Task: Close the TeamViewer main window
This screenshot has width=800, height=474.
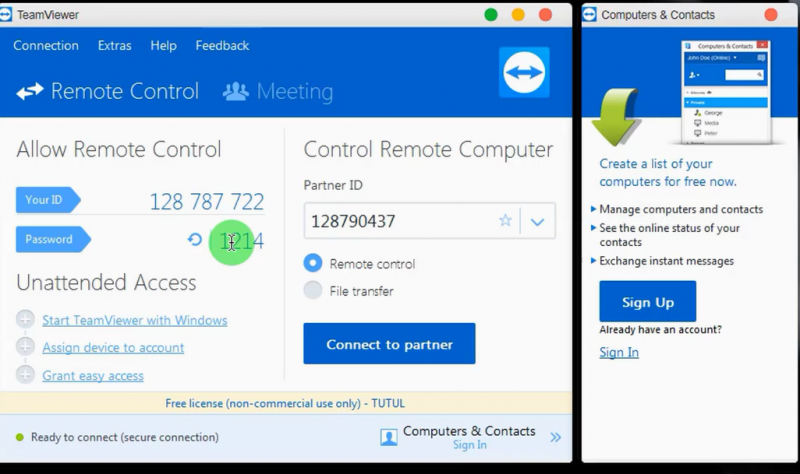Action: coord(545,15)
